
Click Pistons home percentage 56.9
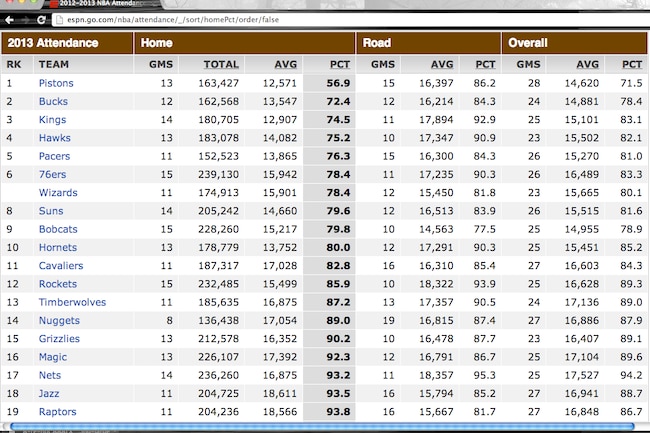coord(338,83)
